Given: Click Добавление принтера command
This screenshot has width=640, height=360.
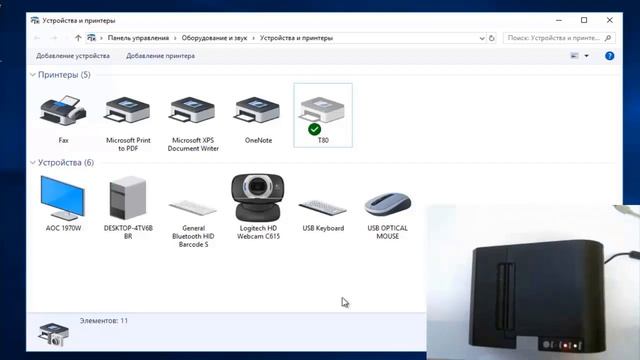Looking at the screenshot, I should (160, 56).
